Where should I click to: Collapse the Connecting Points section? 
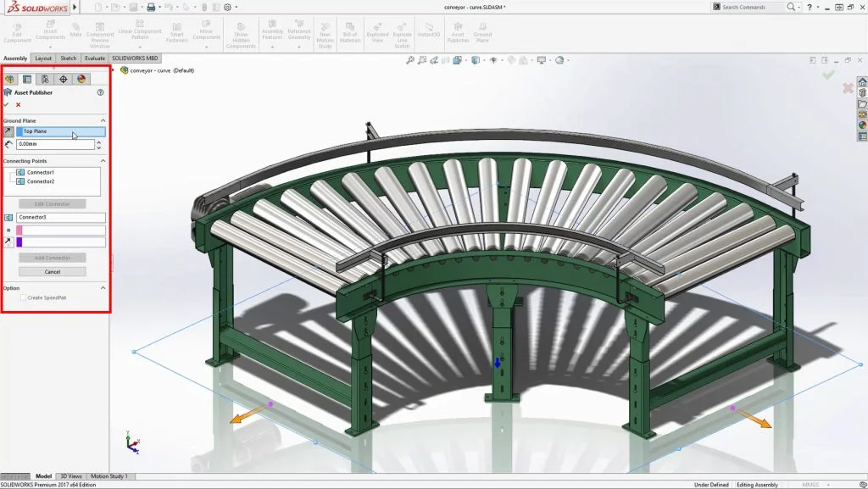(x=103, y=161)
